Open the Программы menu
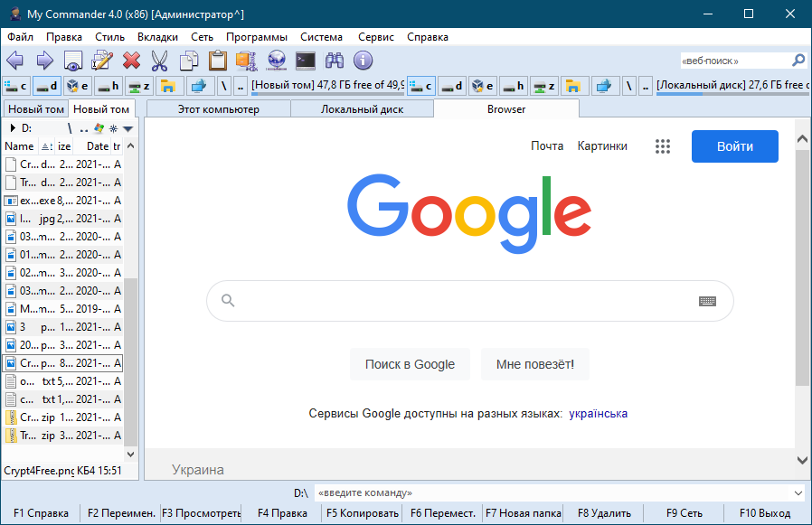Screen dimensions: 812x525 pyautogui.click(x=256, y=37)
